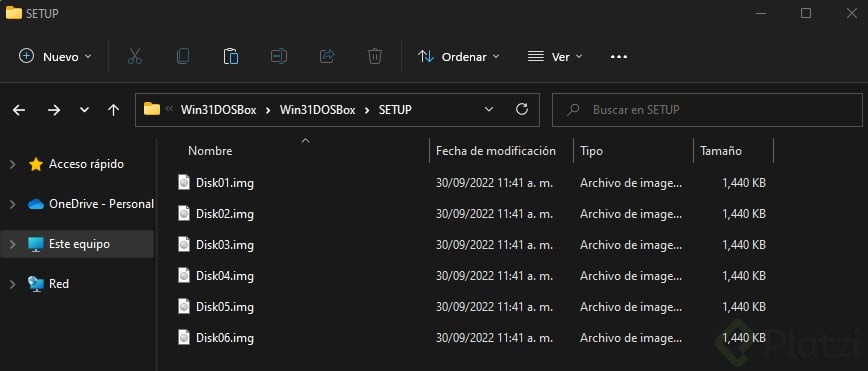Click the Disk01.img file icon
This screenshot has width=868, height=371.
pos(184,182)
